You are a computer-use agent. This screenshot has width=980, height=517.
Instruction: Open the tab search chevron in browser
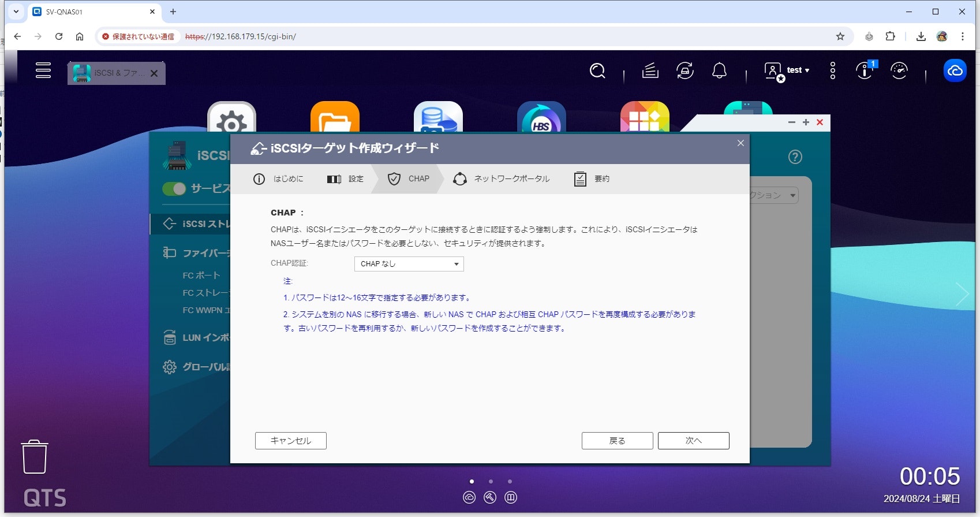[x=16, y=12]
